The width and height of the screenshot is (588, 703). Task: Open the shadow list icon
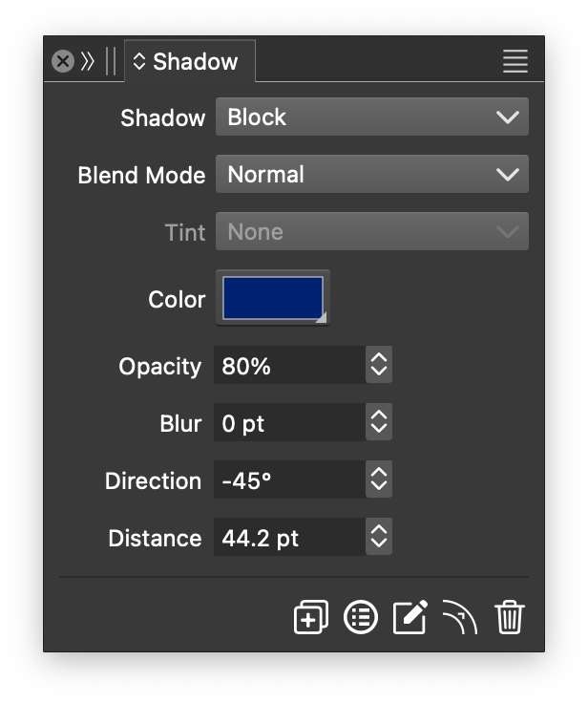pos(361,617)
